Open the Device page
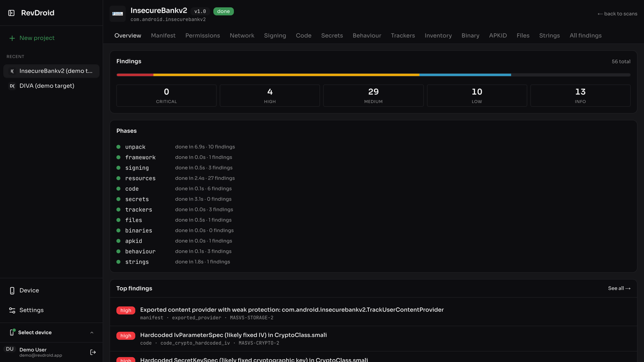 (52, 290)
